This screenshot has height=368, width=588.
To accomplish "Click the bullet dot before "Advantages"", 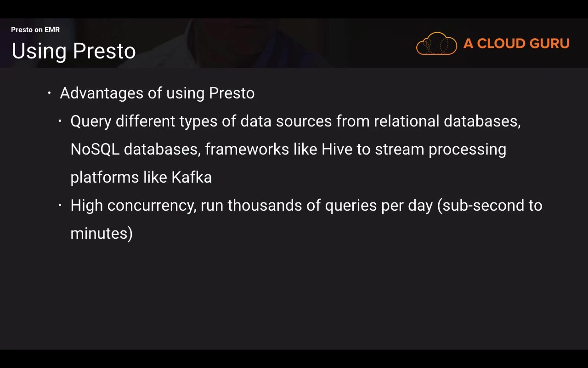I will point(49,93).
